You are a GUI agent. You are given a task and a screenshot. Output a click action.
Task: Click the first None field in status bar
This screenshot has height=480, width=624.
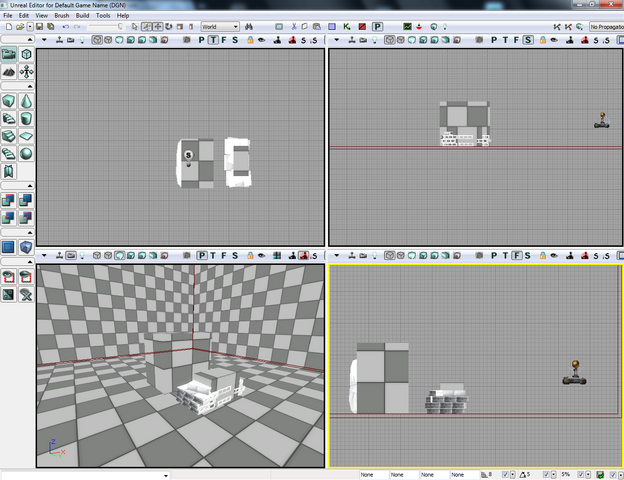(x=373, y=474)
